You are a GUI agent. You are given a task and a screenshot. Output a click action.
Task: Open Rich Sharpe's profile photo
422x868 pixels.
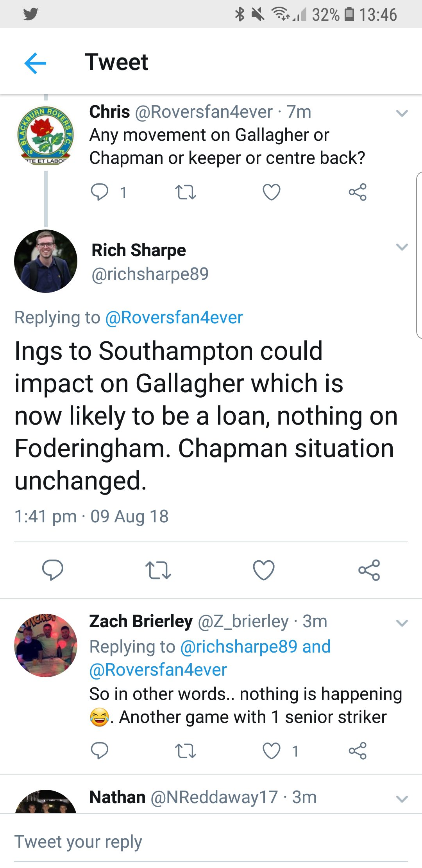pos(46,261)
